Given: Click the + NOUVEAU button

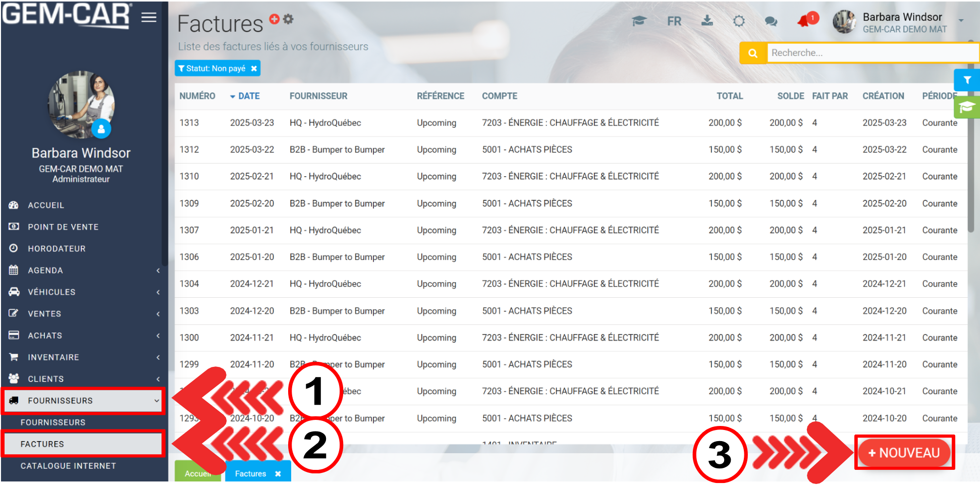Looking at the screenshot, I should tap(903, 453).
